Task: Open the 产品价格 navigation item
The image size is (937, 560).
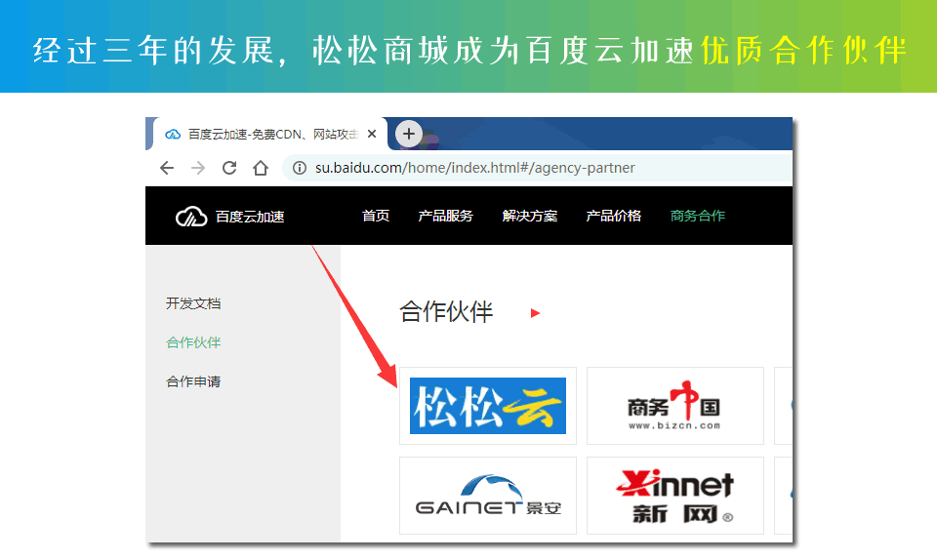Action: tap(614, 216)
